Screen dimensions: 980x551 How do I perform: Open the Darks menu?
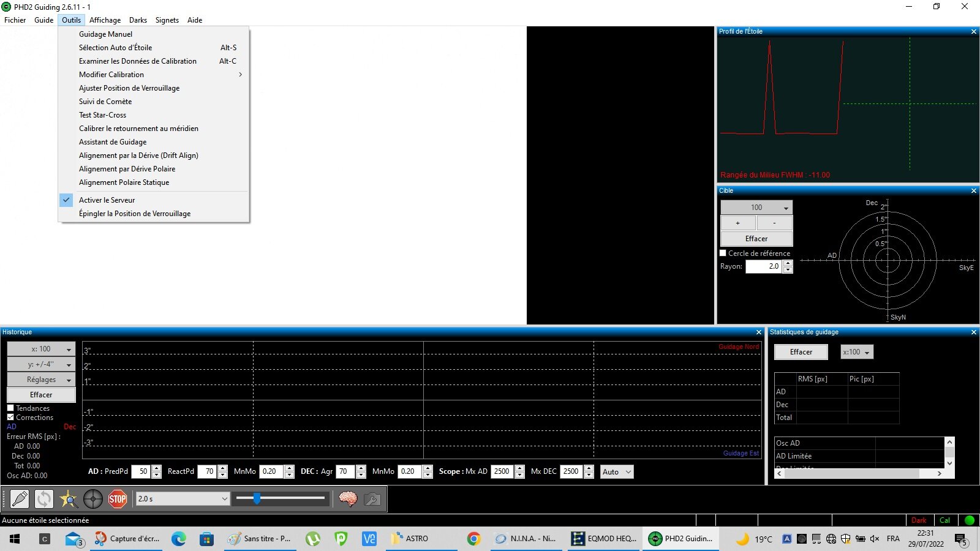138,20
